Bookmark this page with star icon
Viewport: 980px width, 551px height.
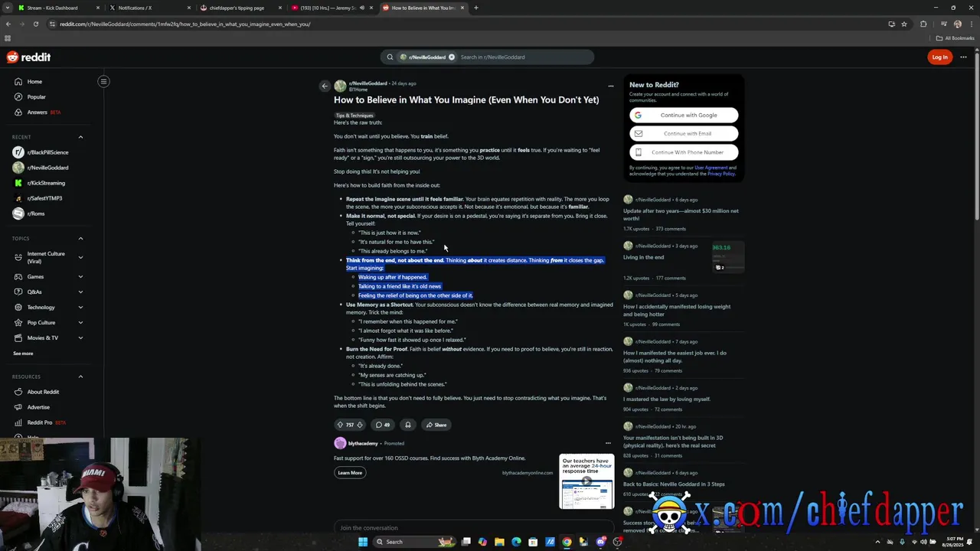click(x=904, y=24)
